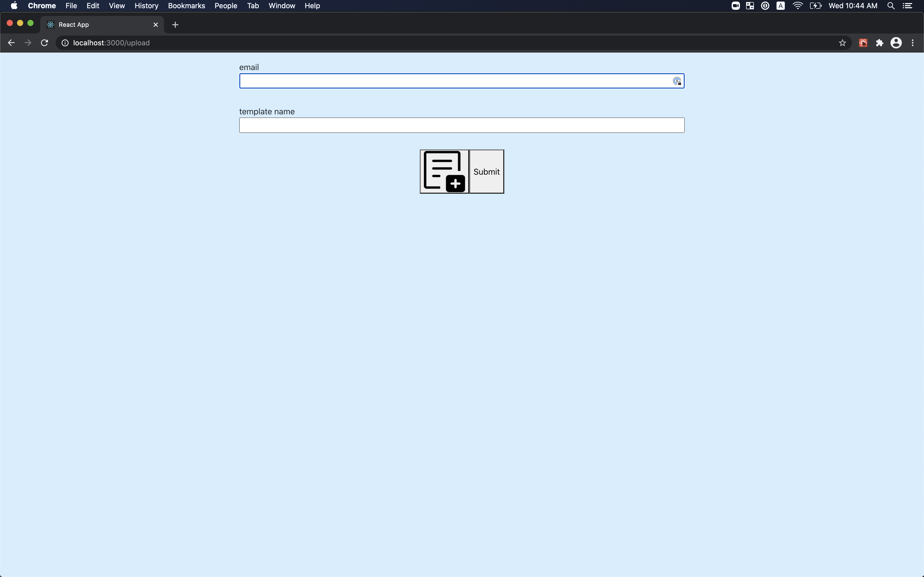Focus the template name input field
Viewport: 924px width, 577px height.
point(461,125)
